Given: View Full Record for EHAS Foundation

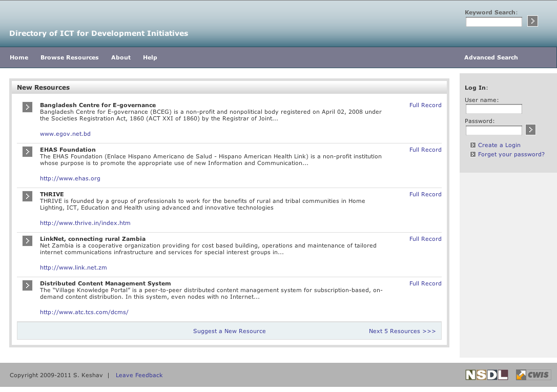Looking at the screenshot, I should coord(425,150).
